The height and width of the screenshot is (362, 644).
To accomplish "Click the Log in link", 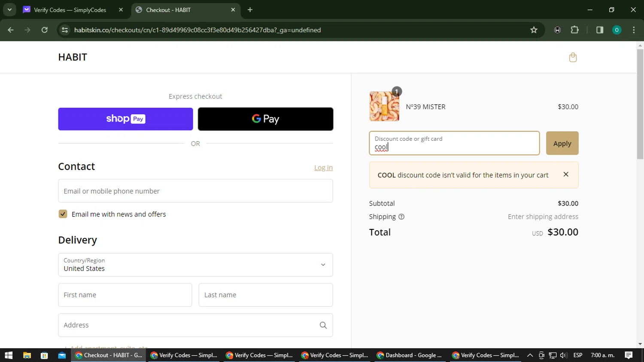I will 323,167.
